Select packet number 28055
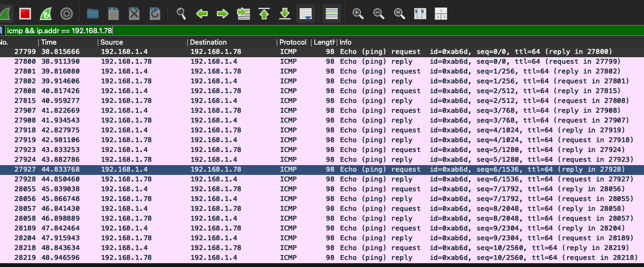The height and width of the screenshot is (267, 644). [322, 189]
